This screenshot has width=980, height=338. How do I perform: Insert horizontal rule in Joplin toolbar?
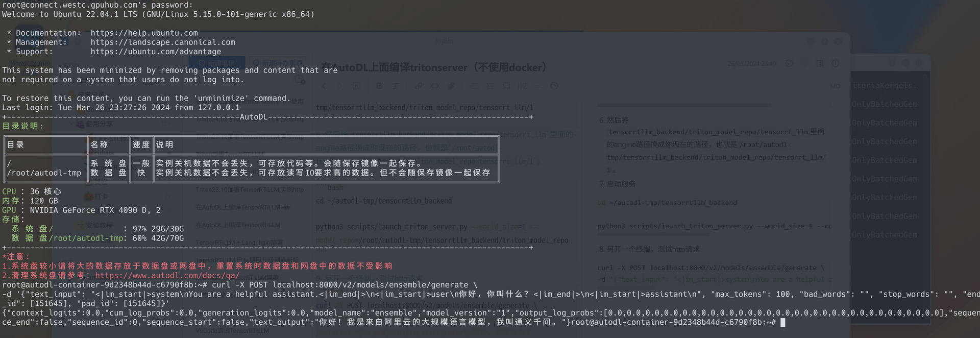pos(538,86)
